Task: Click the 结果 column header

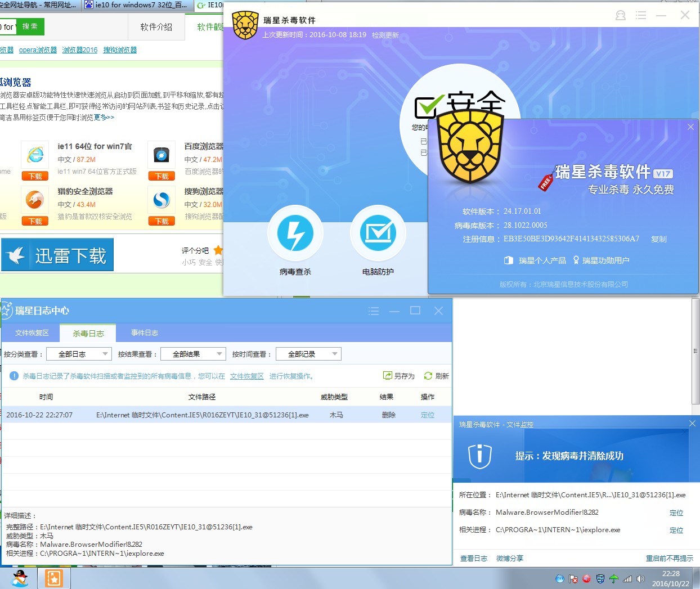Action: point(387,397)
